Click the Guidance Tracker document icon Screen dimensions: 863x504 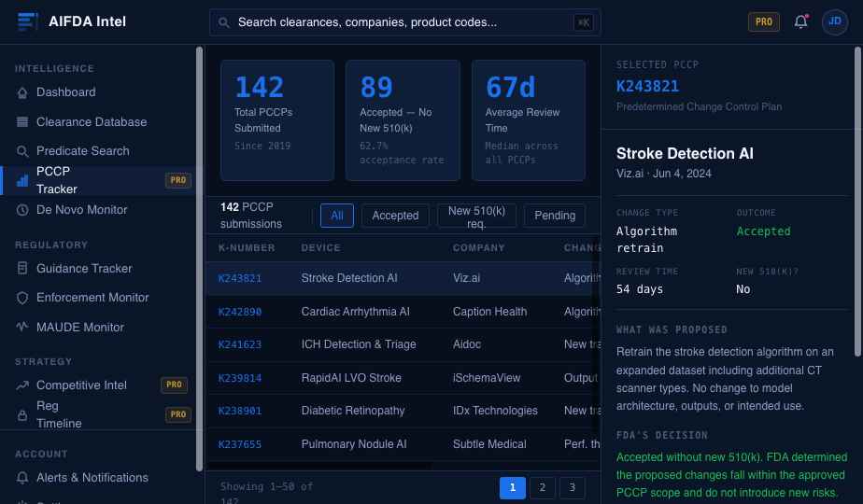[22, 268]
